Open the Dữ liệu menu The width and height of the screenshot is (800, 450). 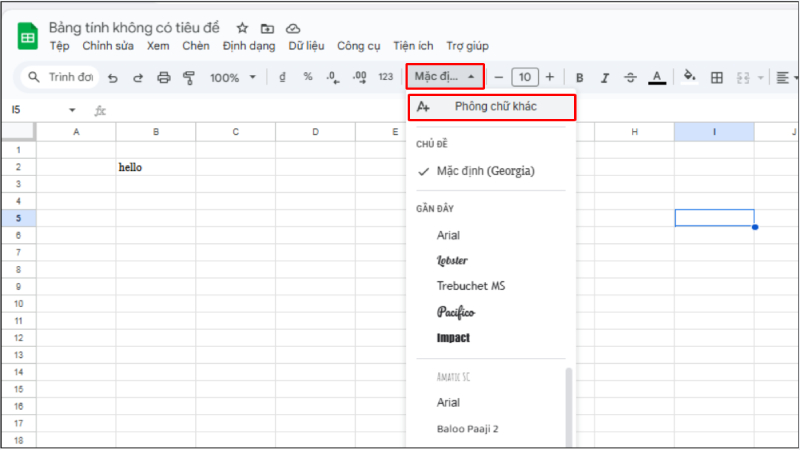coord(306,46)
